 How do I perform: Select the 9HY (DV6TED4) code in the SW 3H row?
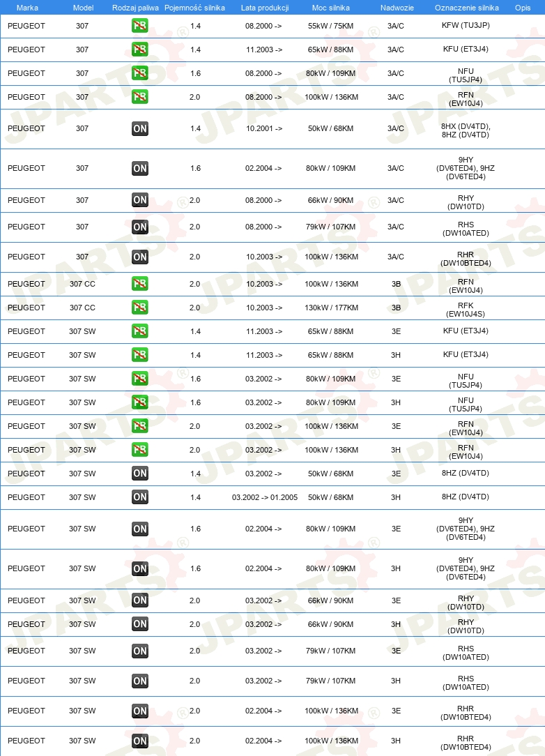(x=466, y=568)
